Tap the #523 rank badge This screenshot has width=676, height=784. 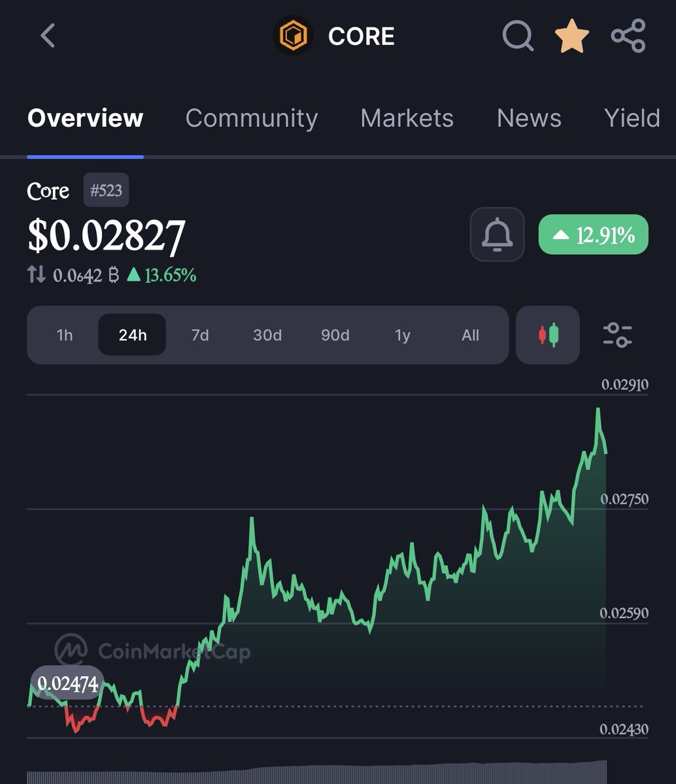(106, 191)
